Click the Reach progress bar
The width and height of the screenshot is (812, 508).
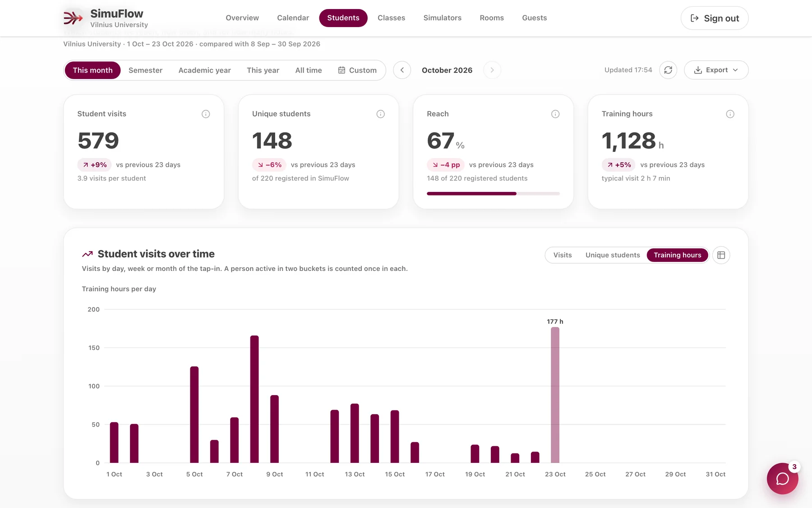(493, 194)
